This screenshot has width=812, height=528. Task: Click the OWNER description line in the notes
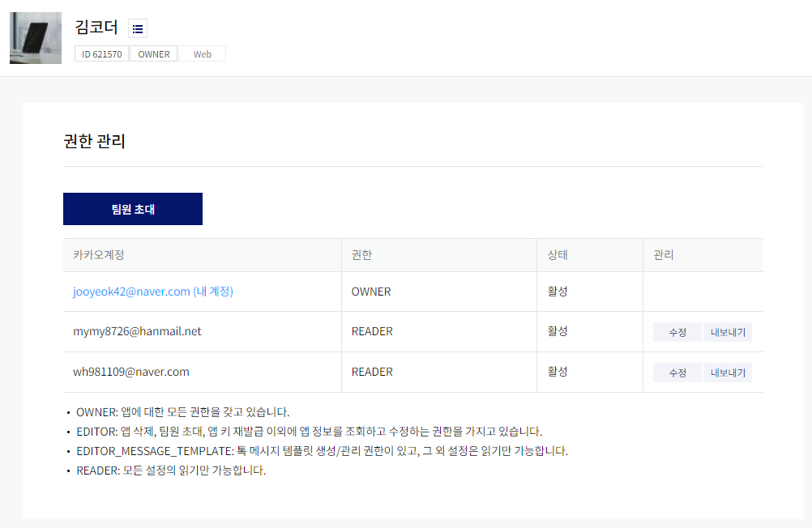183,412
